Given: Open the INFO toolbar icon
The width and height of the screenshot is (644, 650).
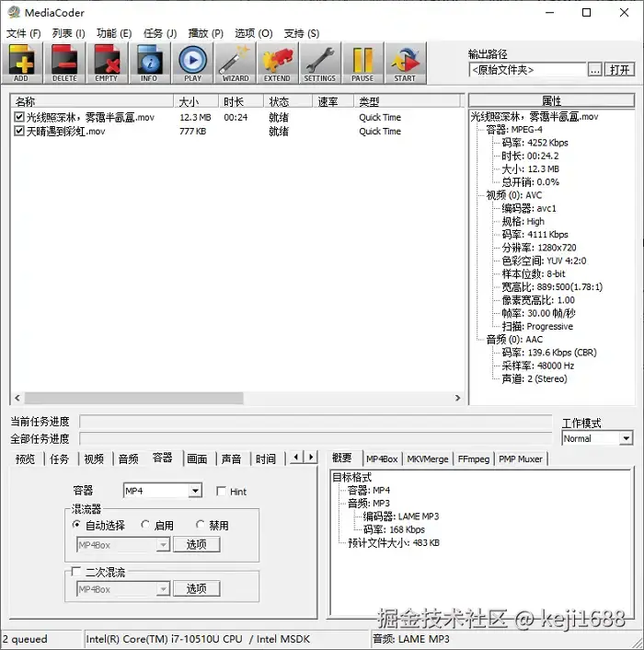Looking at the screenshot, I should (150, 64).
